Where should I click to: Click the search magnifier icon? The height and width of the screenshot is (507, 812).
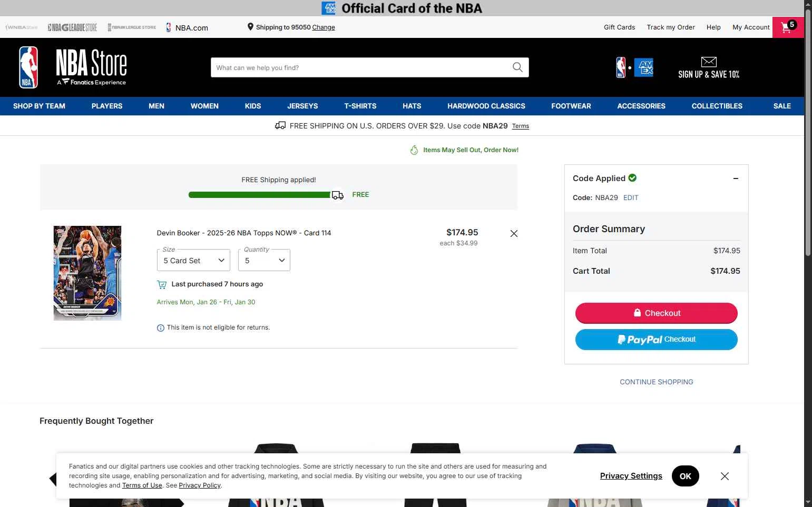point(517,67)
